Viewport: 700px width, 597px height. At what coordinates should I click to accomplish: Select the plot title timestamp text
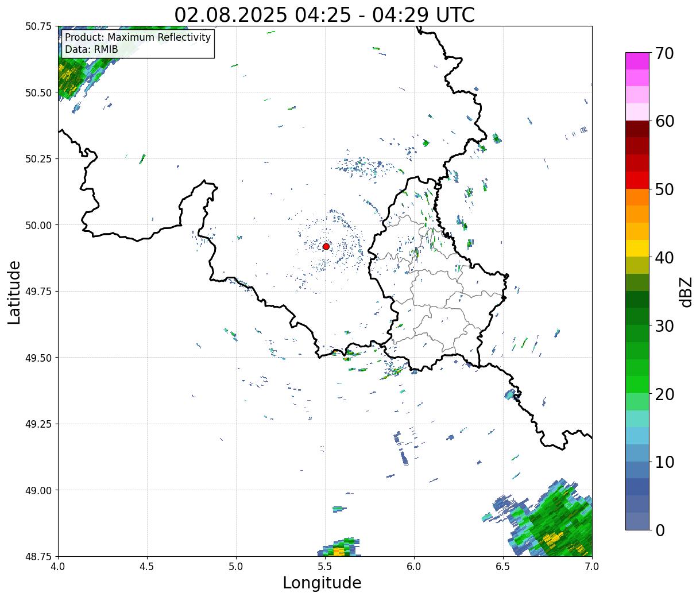[x=324, y=14]
